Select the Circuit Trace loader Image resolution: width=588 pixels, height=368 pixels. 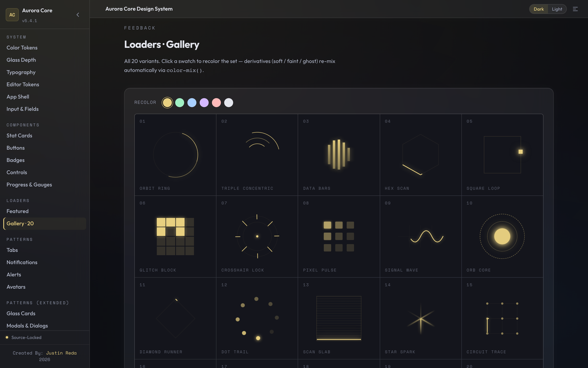pos(502,318)
